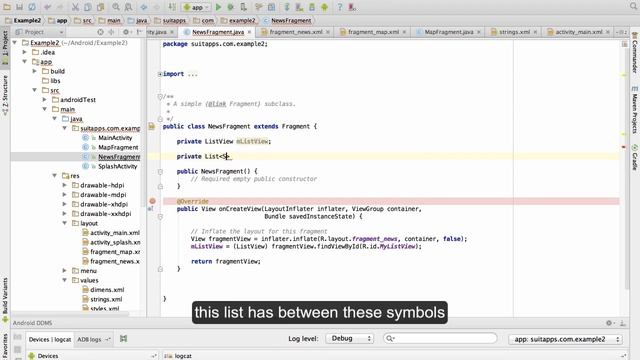Collapse the src folder
The width and height of the screenshot is (640, 360).
[35, 90]
